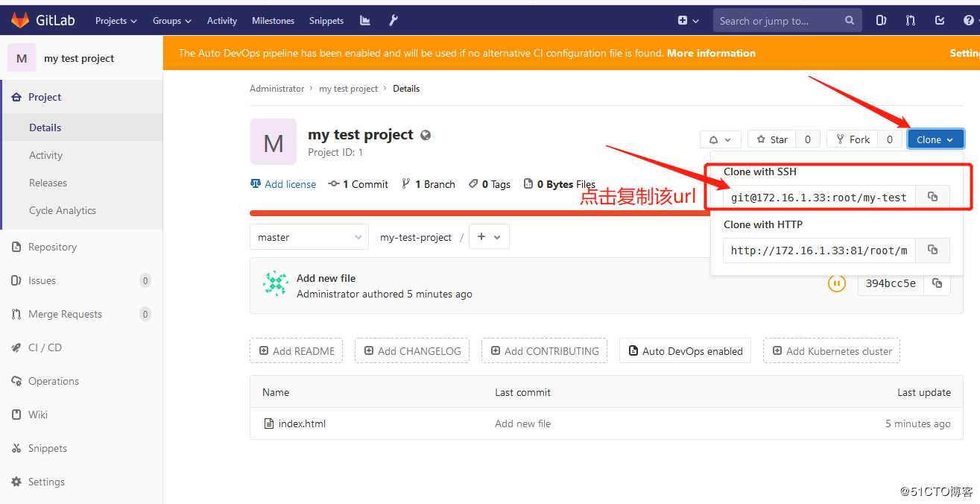Open Snippets in the top navbar

(x=326, y=20)
